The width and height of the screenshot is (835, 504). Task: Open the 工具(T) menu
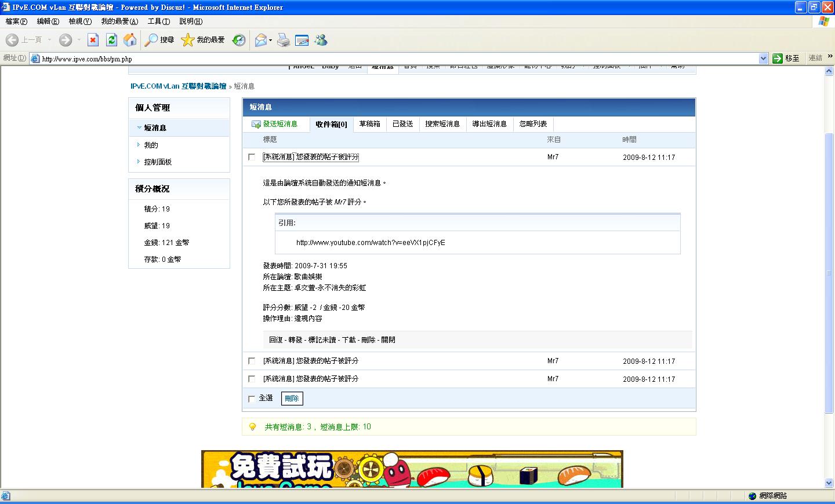tap(158, 21)
